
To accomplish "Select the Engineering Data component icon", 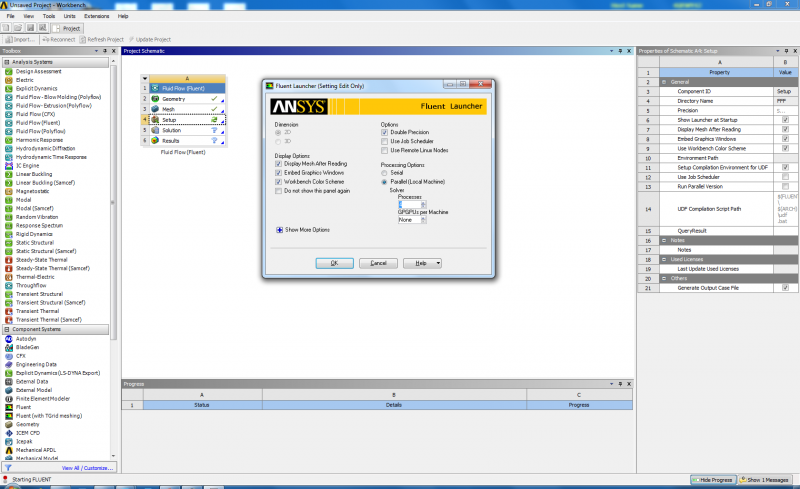I will pyautogui.click(x=9, y=364).
